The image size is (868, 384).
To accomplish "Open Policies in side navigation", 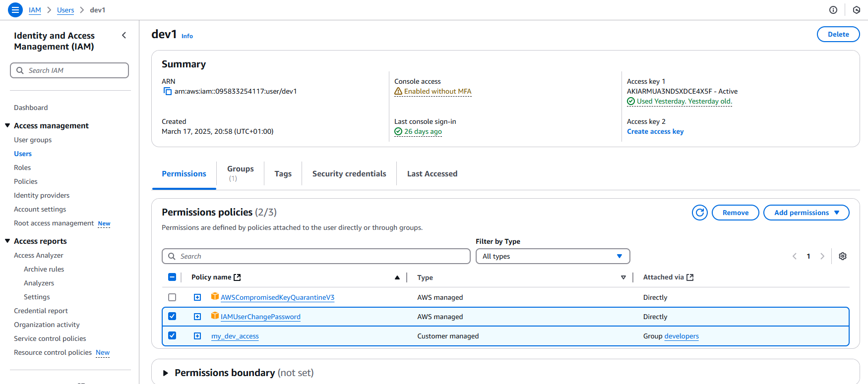I will click(26, 181).
